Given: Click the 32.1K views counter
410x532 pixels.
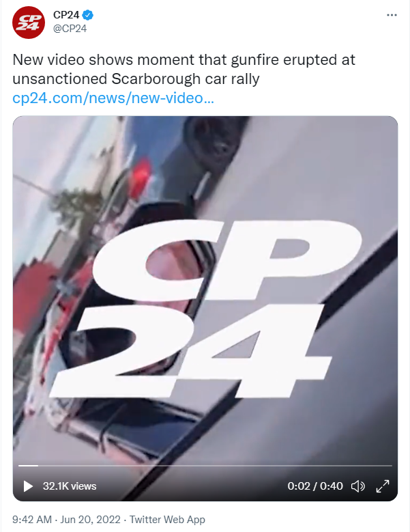Looking at the screenshot, I should [x=70, y=486].
